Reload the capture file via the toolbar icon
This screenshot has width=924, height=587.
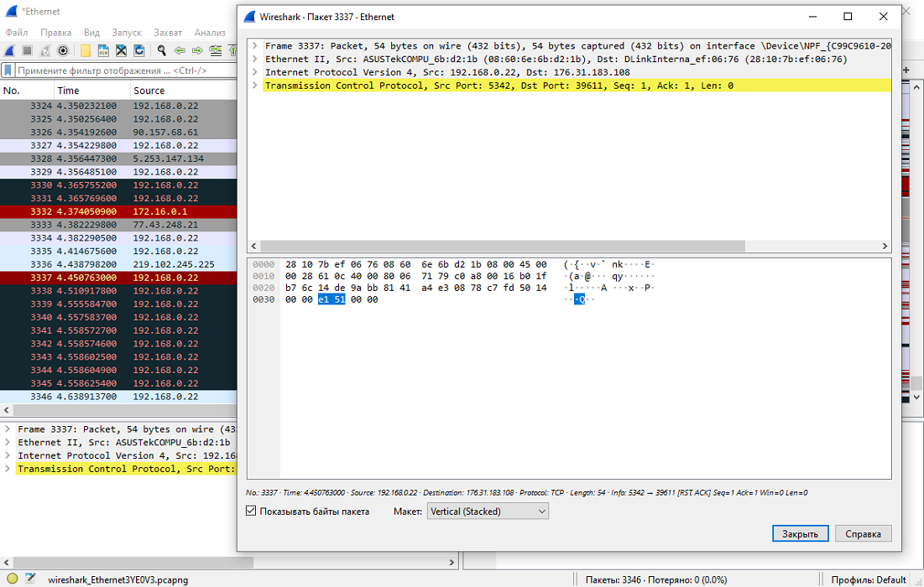pyautogui.click(x=139, y=50)
